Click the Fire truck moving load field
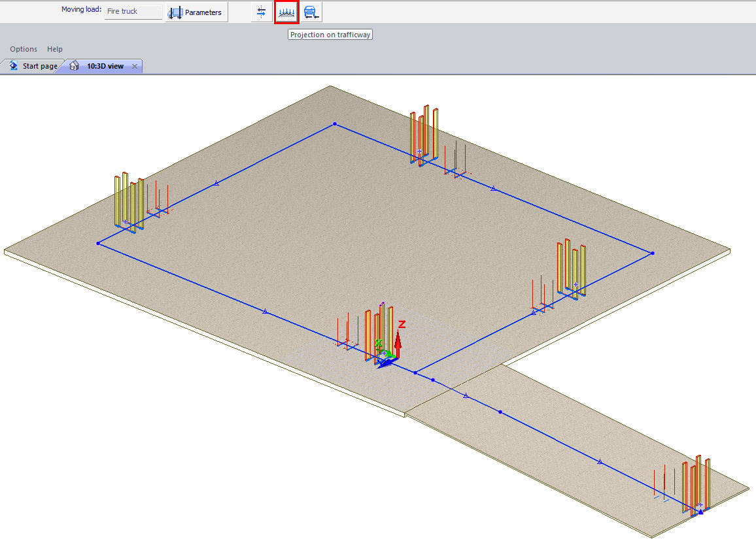 click(x=133, y=12)
